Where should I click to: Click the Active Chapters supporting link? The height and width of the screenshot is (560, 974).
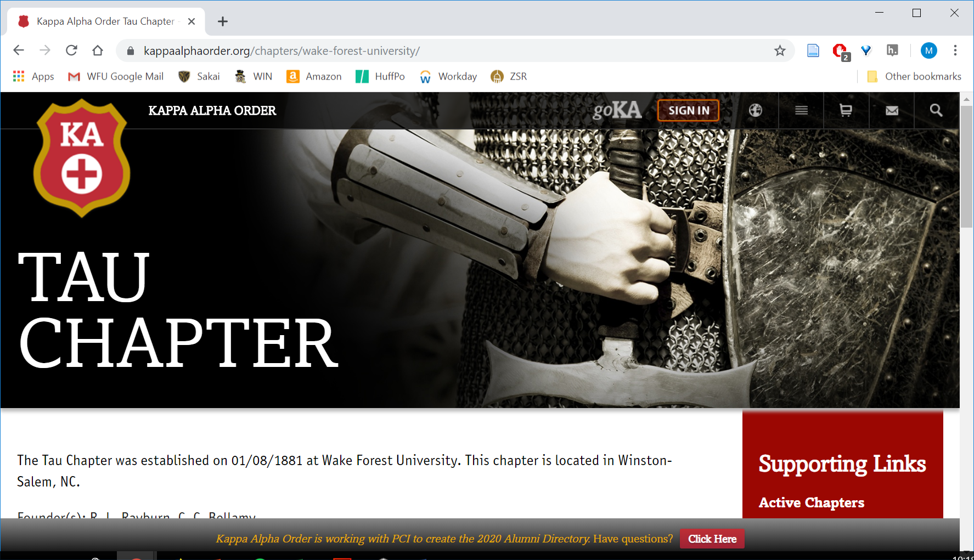[x=811, y=502]
